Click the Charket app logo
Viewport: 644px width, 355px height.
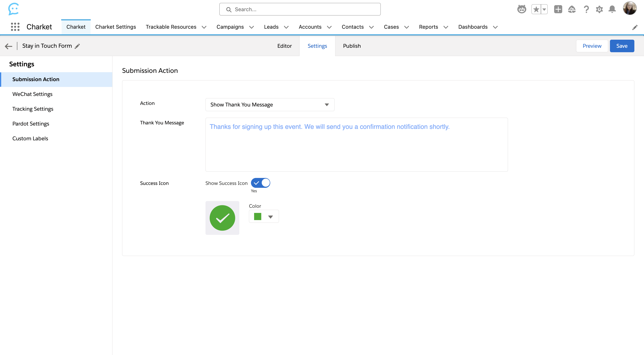tap(14, 9)
